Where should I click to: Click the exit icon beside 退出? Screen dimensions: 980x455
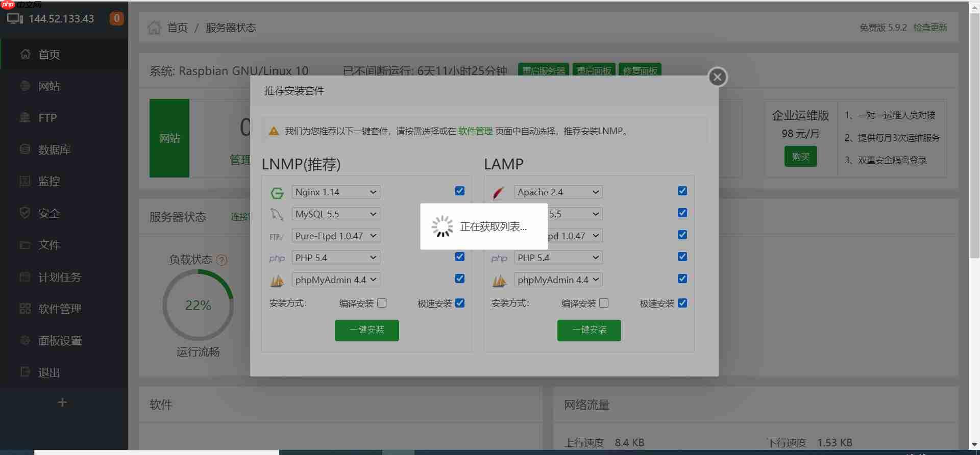(x=25, y=372)
